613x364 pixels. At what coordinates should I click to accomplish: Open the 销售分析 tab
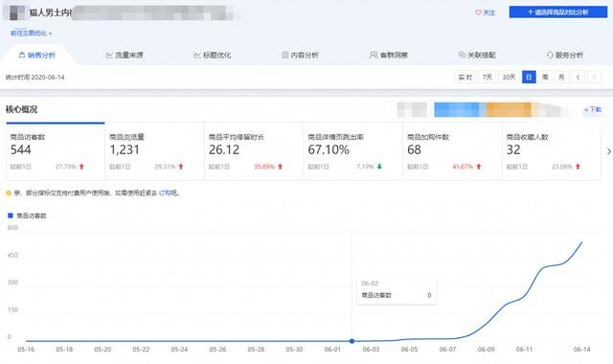click(x=37, y=56)
